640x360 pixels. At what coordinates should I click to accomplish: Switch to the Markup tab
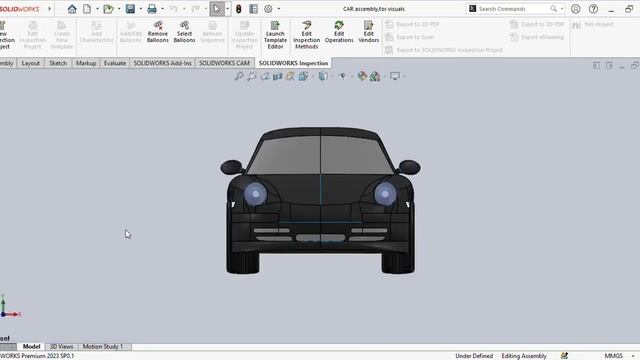coord(86,63)
